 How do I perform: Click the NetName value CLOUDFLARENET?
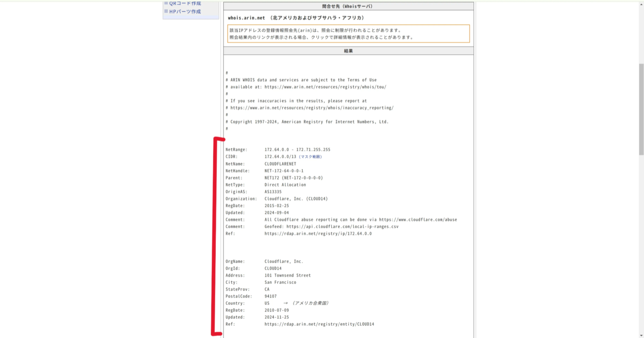coord(280,163)
